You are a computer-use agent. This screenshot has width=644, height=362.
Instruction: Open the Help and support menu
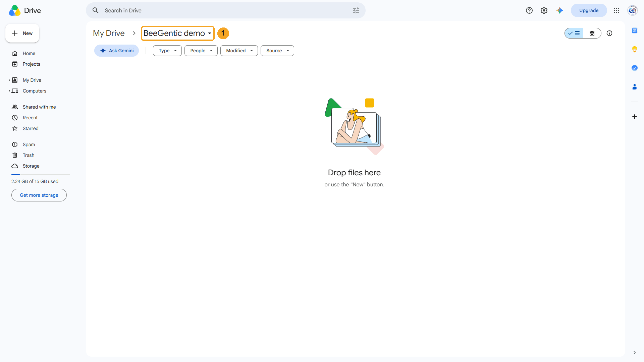pos(529,10)
